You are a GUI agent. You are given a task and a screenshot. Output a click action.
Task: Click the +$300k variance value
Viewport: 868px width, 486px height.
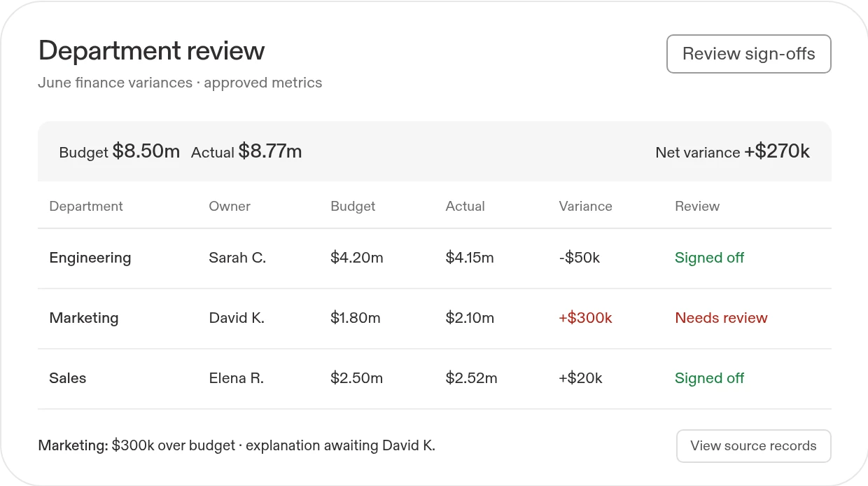click(x=585, y=318)
